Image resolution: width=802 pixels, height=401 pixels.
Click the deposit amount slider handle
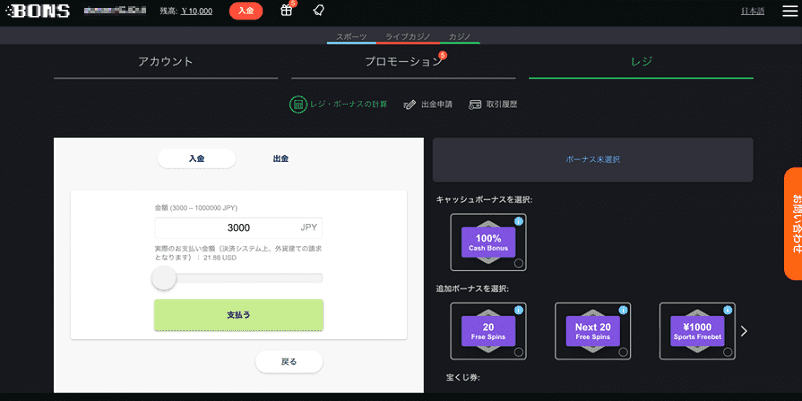[x=164, y=278]
